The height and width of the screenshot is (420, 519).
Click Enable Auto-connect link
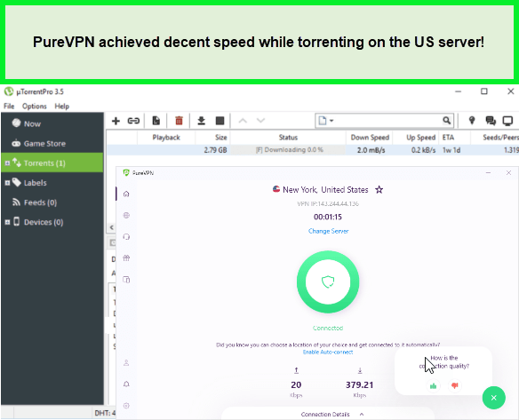[x=328, y=353]
